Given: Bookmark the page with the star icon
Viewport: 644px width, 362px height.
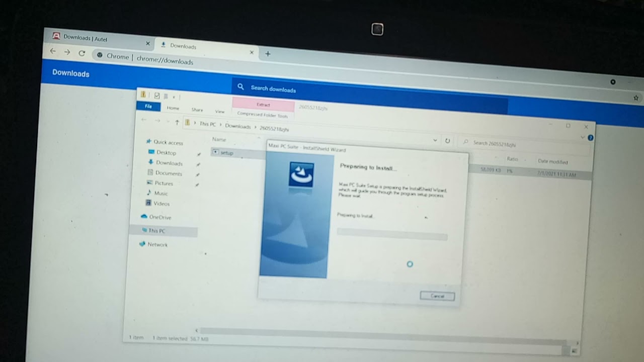Looking at the screenshot, I should click(x=636, y=98).
